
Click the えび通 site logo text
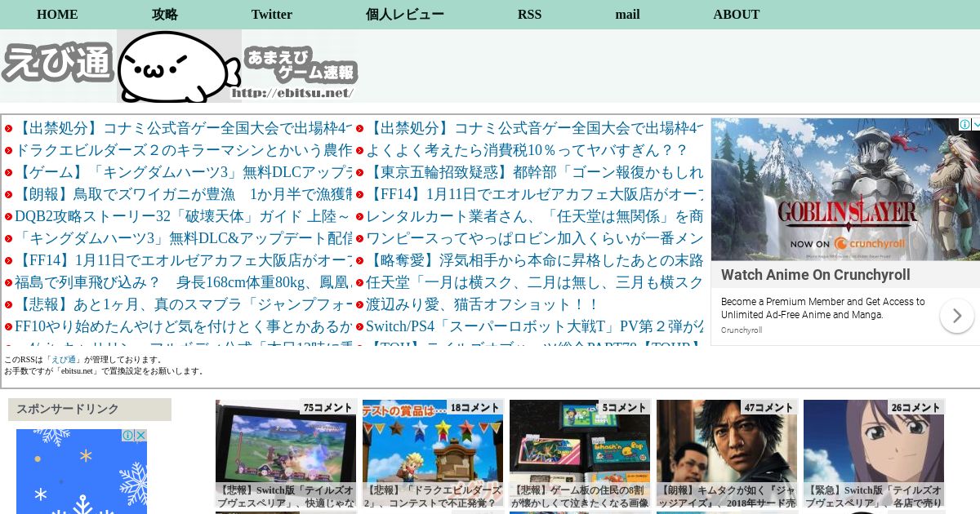pos(57,63)
